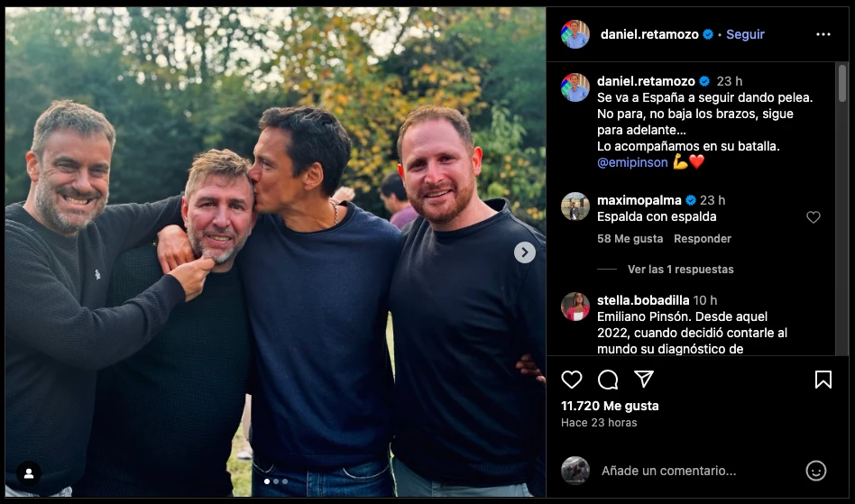Viewport: 855px width, 504px height.
Task: Open comments using the speech bubble icon
Action: tap(608, 380)
